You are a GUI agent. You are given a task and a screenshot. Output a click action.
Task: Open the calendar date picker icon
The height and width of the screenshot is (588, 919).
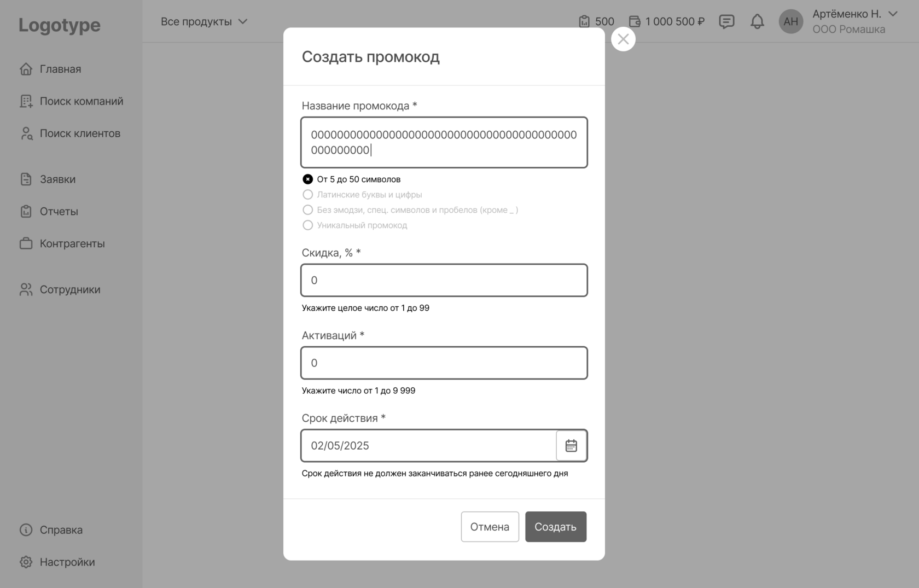[571, 446]
